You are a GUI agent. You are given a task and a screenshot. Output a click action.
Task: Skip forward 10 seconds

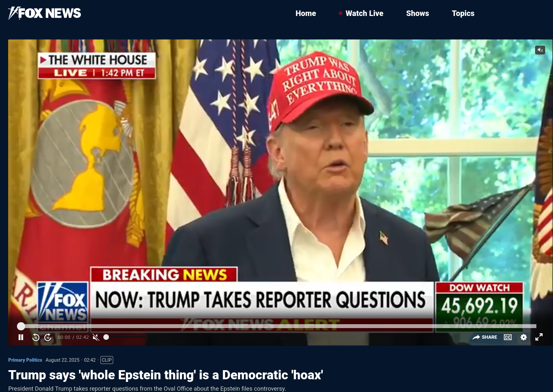pos(48,337)
